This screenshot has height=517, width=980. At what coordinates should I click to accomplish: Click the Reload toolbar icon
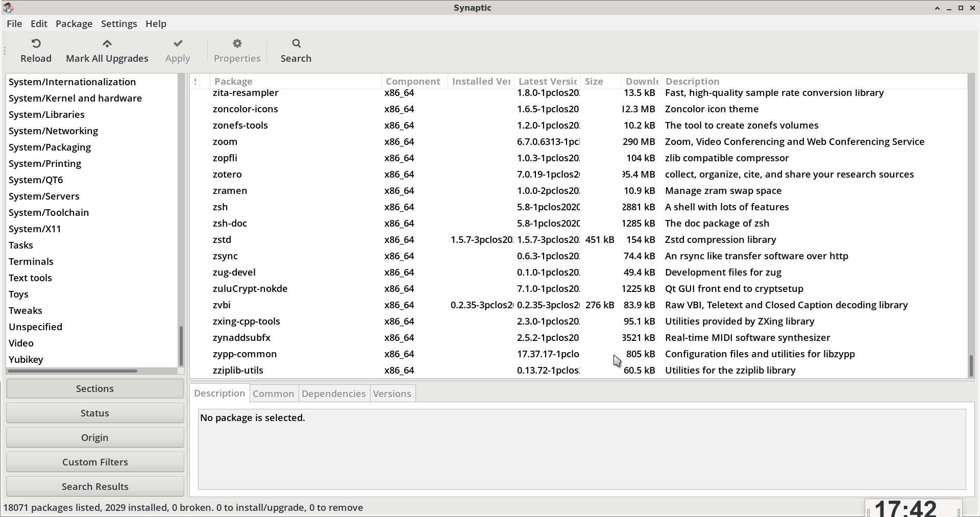coord(36,43)
